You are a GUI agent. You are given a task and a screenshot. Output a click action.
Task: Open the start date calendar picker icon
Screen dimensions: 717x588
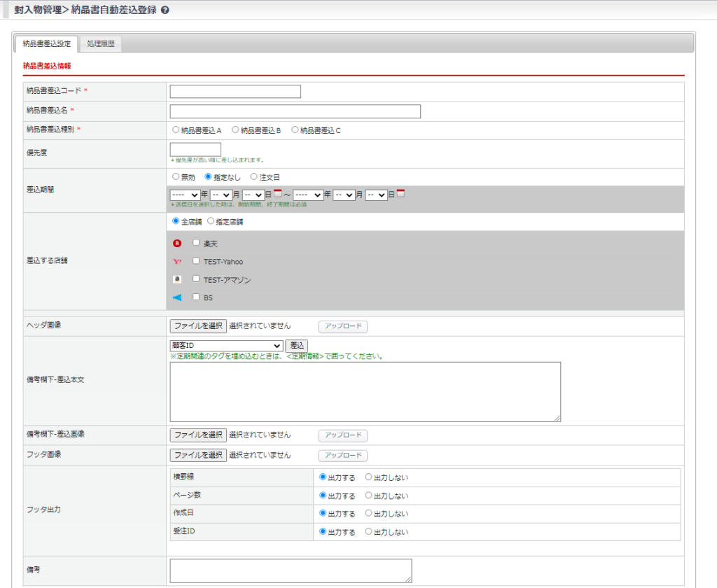pos(277,194)
